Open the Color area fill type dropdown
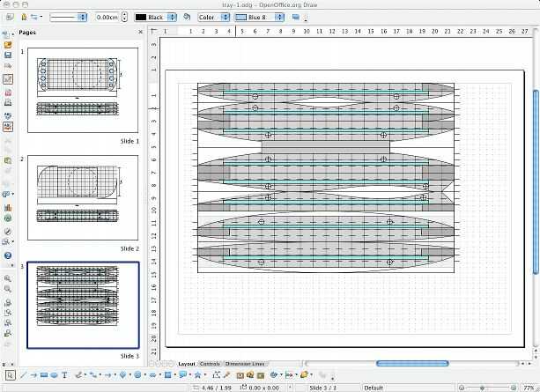This screenshot has height=392, width=540. pos(214,17)
